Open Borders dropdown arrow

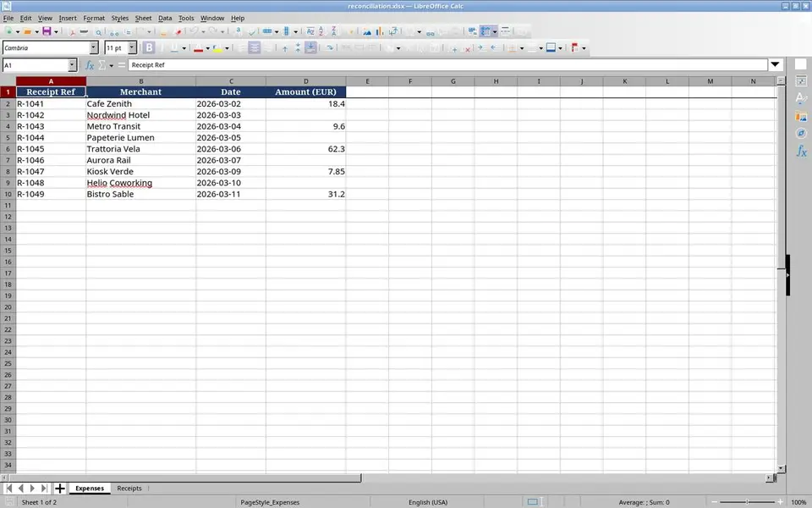click(522, 48)
